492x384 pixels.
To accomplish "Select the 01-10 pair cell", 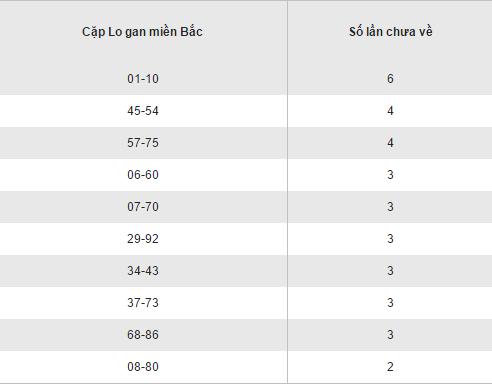I will pyautogui.click(x=143, y=79).
